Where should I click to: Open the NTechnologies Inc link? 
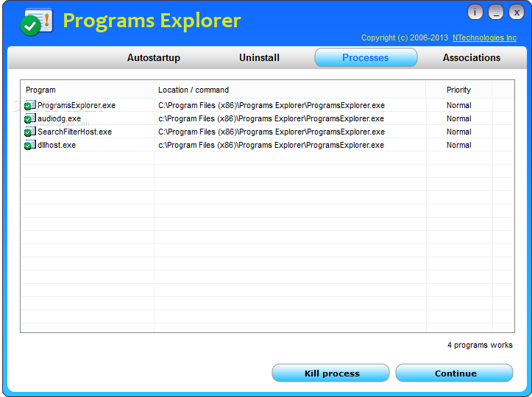tap(484, 37)
